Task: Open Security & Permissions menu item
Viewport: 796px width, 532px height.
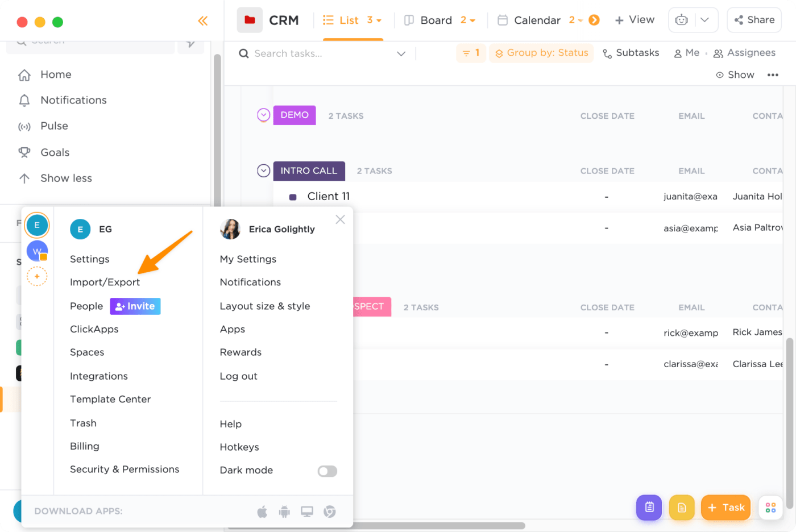Action: click(125, 469)
